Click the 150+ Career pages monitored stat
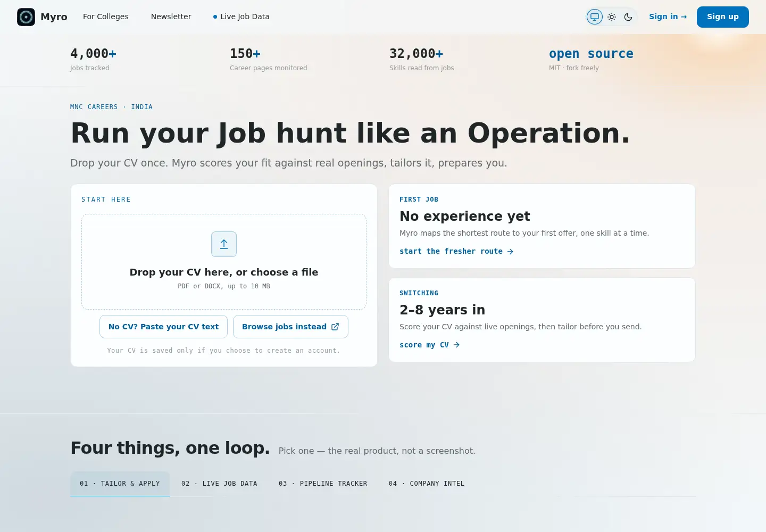The width and height of the screenshot is (766, 532). click(x=269, y=59)
